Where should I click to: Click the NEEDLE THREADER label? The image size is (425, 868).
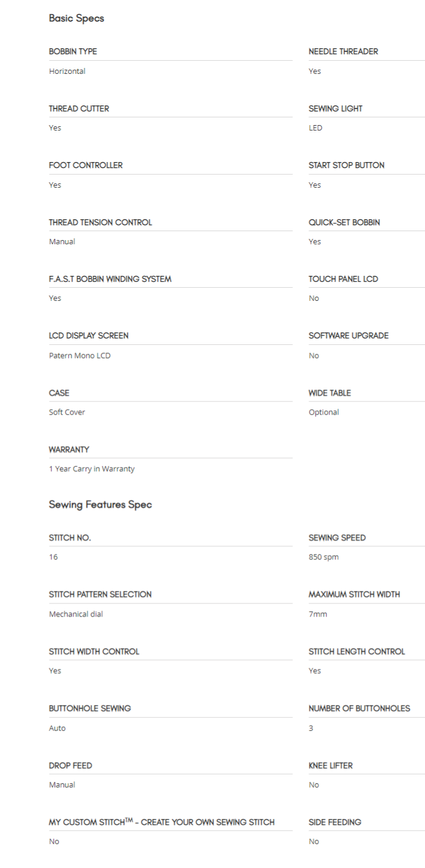343,52
